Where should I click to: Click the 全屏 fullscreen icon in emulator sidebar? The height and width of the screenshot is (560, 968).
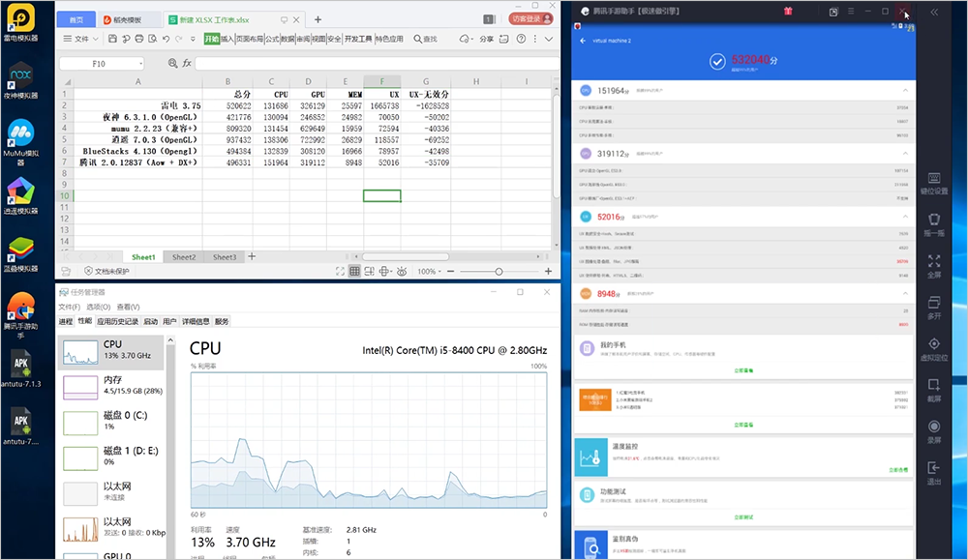934,266
